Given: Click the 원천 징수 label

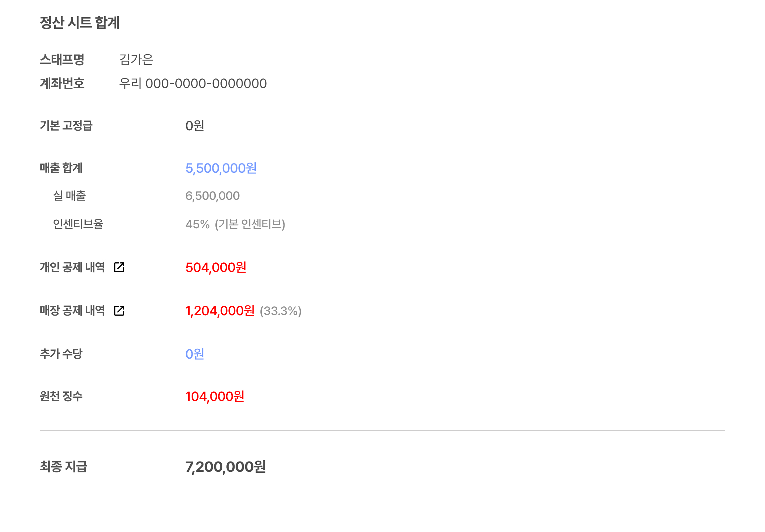Looking at the screenshot, I should [x=61, y=396].
